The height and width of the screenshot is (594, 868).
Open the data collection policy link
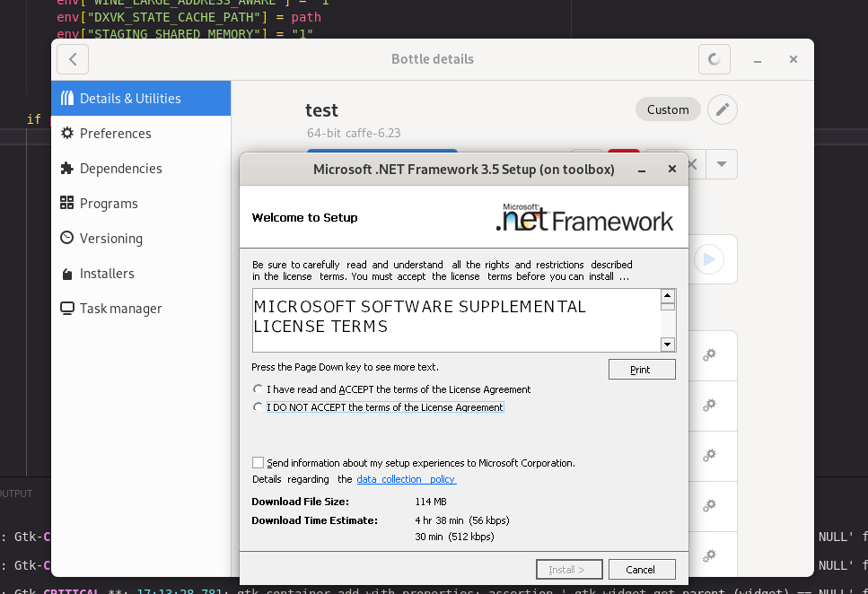click(x=406, y=478)
